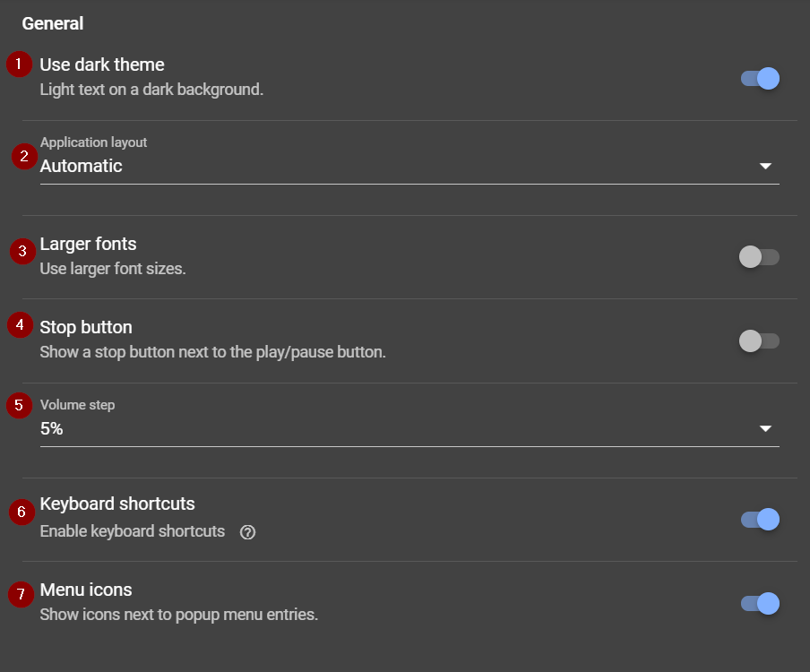Image resolution: width=810 pixels, height=672 pixels.
Task: Click red annotation marker number 1
Action: pyautogui.click(x=19, y=65)
